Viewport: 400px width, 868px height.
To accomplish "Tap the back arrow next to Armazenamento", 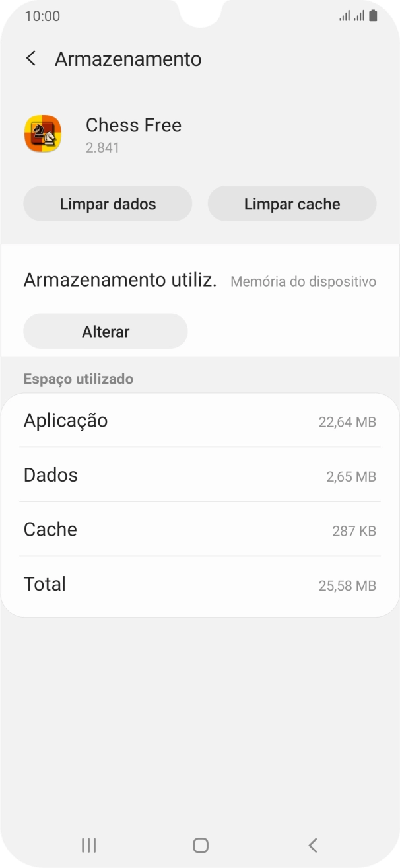I will point(30,59).
